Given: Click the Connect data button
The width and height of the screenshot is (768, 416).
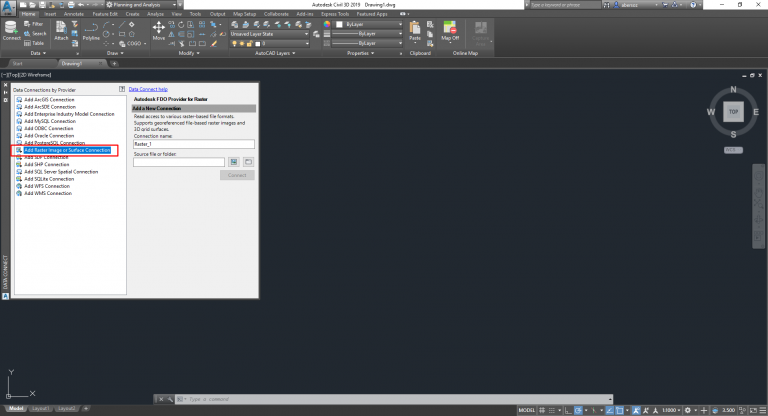Looking at the screenshot, I should tap(11, 31).
